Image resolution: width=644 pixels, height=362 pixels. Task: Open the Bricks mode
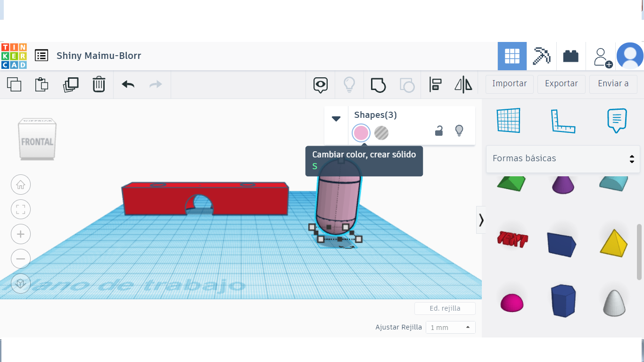571,56
